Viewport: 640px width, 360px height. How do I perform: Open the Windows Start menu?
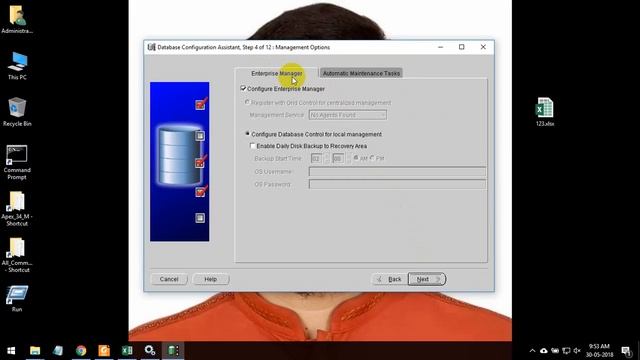pyautogui.click(x=11, y=351)
